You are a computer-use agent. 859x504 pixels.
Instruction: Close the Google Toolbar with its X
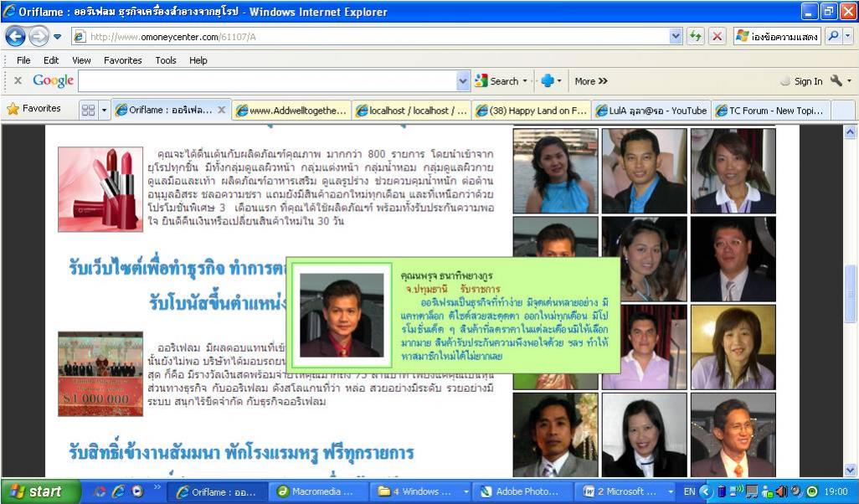pos(18,81)
